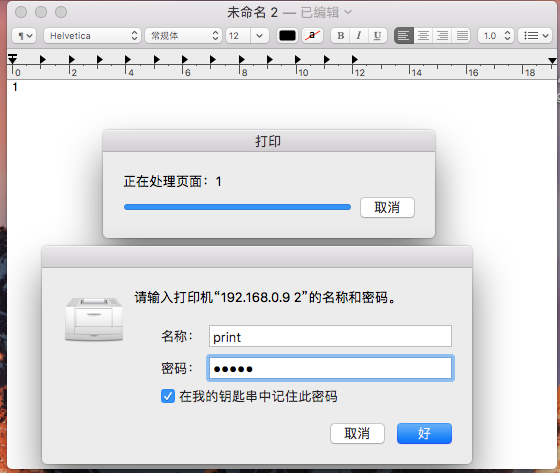Select center text alignment icon
This screenshot has width=560, height=473.
tap(423, 36)
